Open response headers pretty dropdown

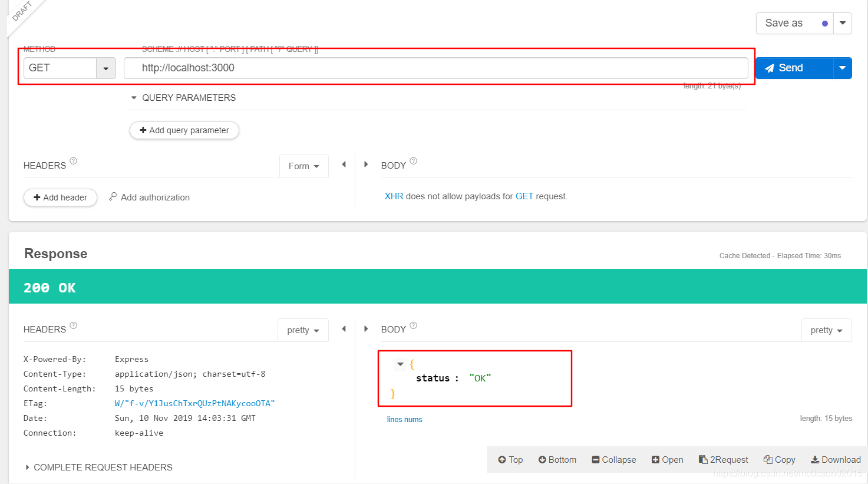303,330
